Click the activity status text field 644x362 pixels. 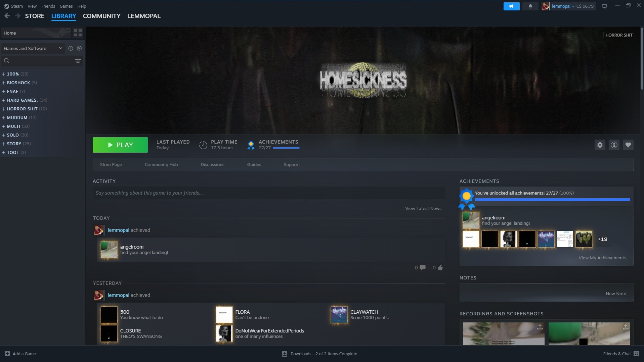(x=269, y=193)
